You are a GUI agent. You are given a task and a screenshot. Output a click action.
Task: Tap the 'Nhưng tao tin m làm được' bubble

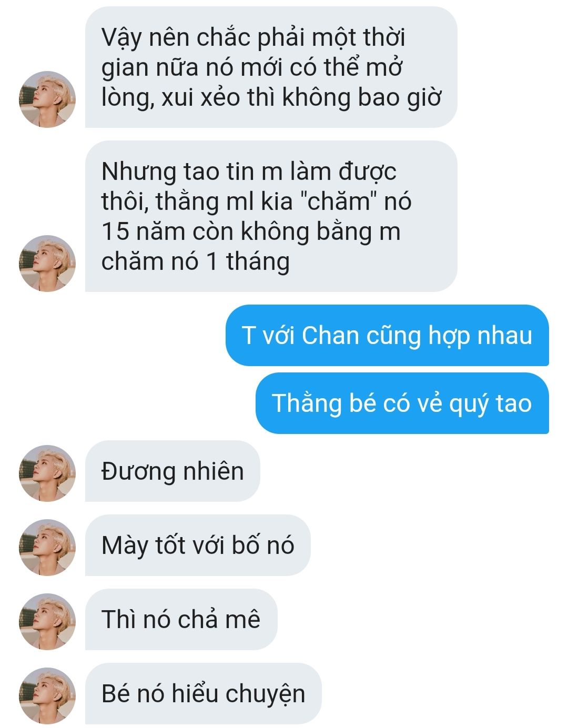click(x=271, y=216)
